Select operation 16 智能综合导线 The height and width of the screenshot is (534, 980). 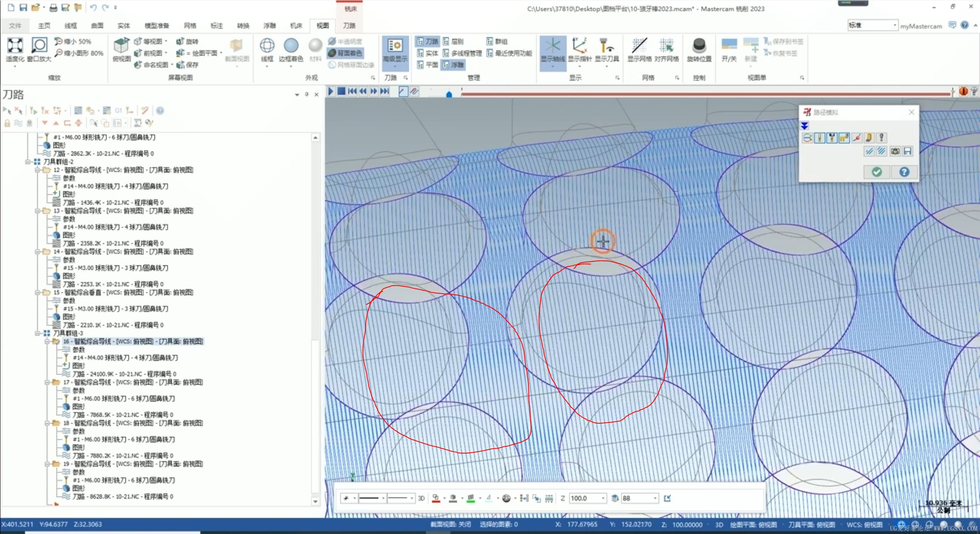click(133, 341)
